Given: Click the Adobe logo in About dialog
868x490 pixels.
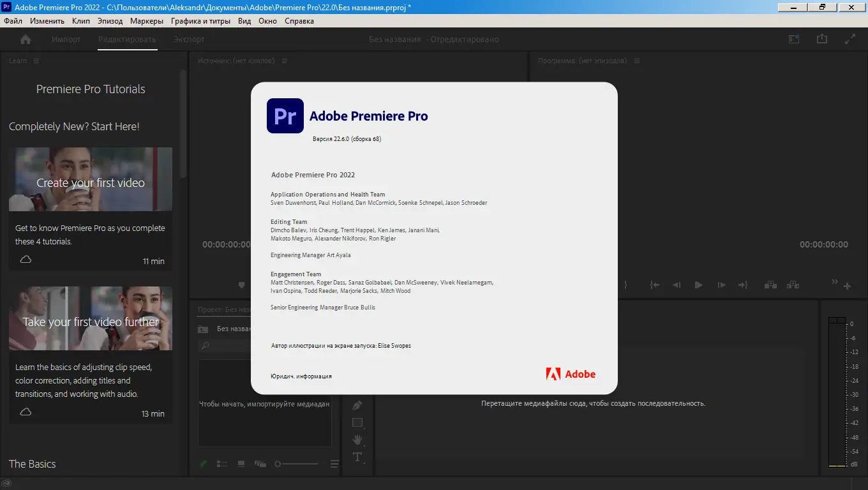Looking at the screenshot, I should (571, 374).
